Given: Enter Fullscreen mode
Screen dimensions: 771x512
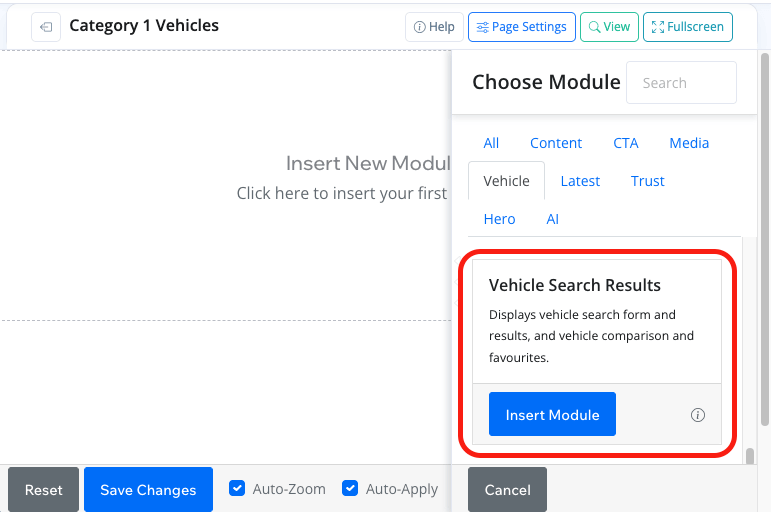Looking at the screenshot, I should (687, 27).
